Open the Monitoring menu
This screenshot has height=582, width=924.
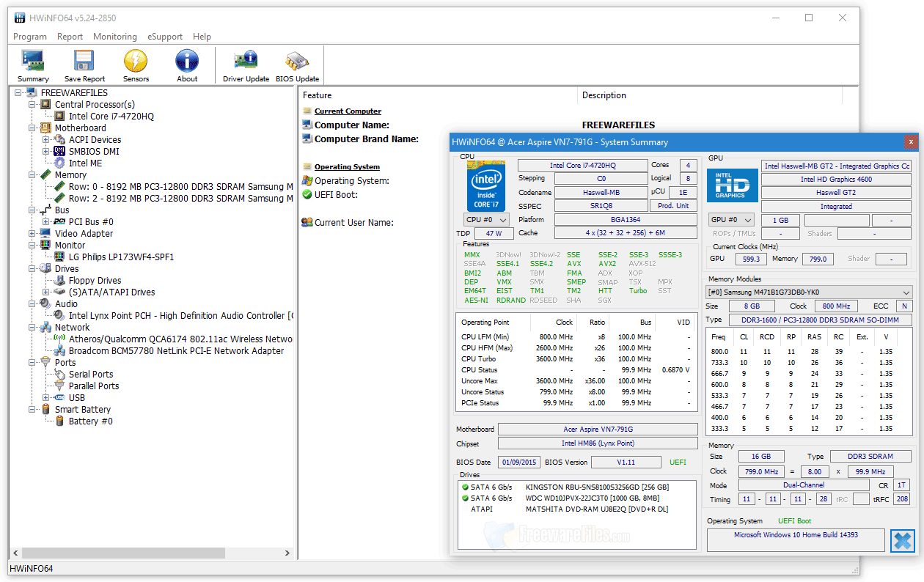(x=115, y=36)
